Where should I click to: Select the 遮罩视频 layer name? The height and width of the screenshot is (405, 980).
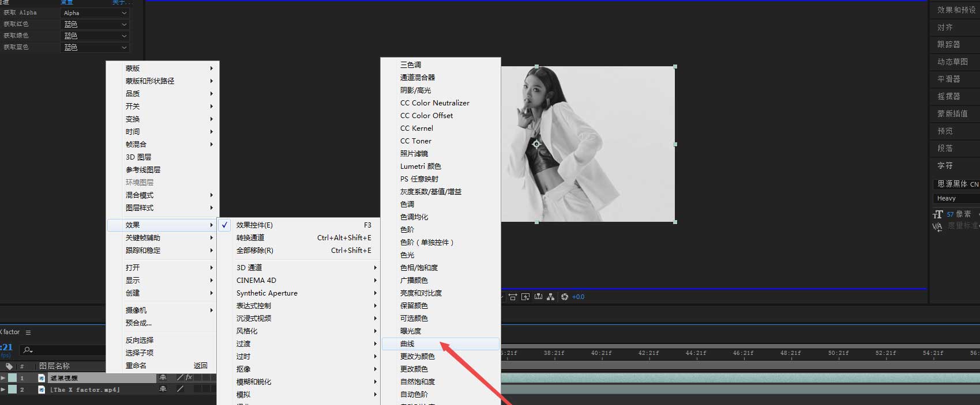[x=63, y=378]
